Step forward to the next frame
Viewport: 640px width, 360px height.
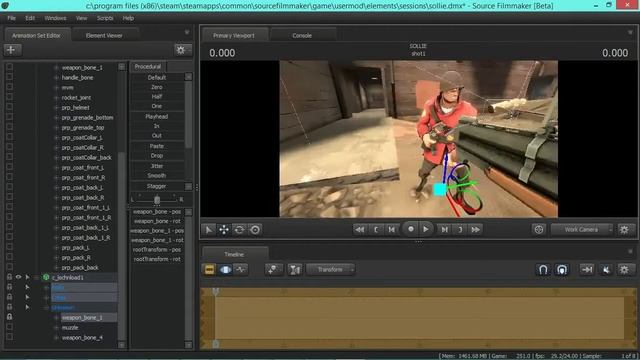tap(444, 230)
